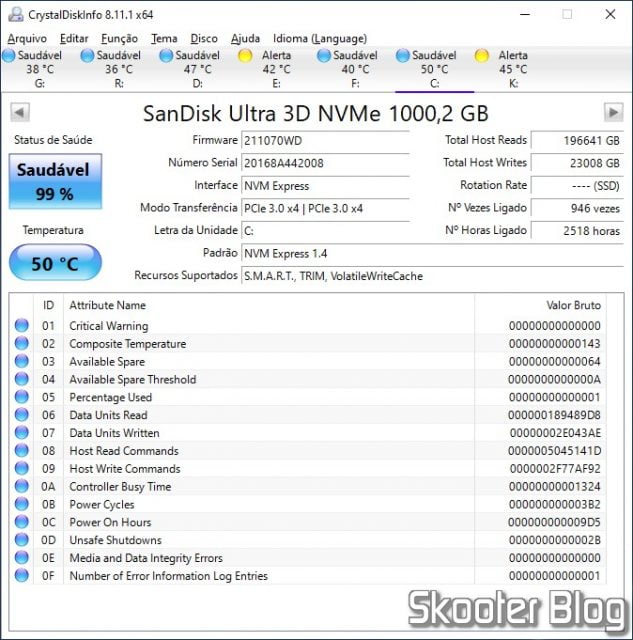Click the status dot for Data Units Read
The image size is (633, 640).
pyautogui.click(x=22, y=415)
